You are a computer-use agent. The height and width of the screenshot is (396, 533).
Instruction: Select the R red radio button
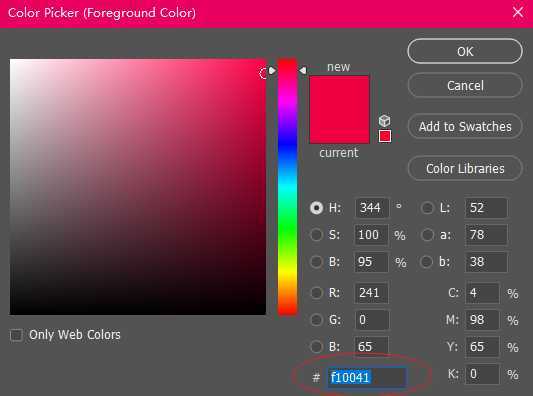pyautogui.click(x=316, y=292)
